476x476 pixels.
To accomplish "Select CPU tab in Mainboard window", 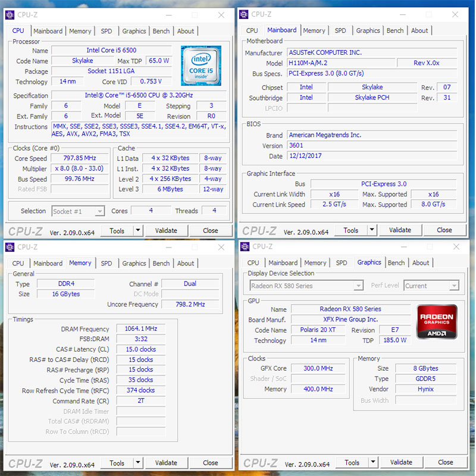I will (252, 30).
